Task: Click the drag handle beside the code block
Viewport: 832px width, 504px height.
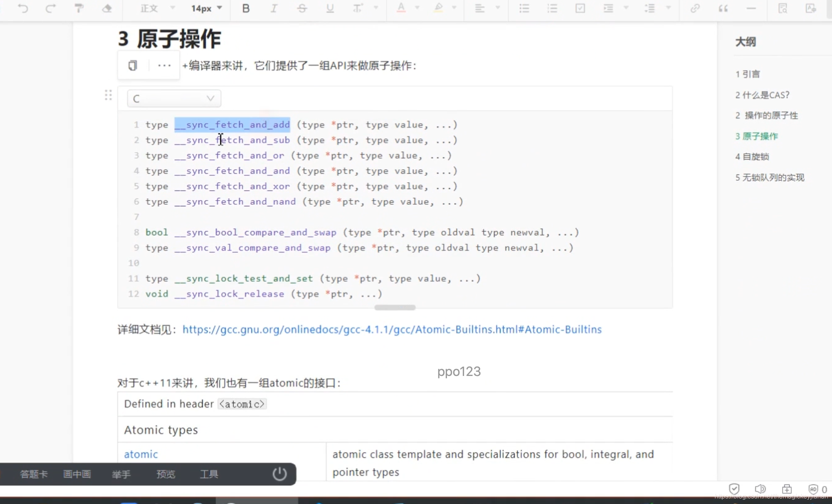Action: pyautogui.click(x=108, y=95)
